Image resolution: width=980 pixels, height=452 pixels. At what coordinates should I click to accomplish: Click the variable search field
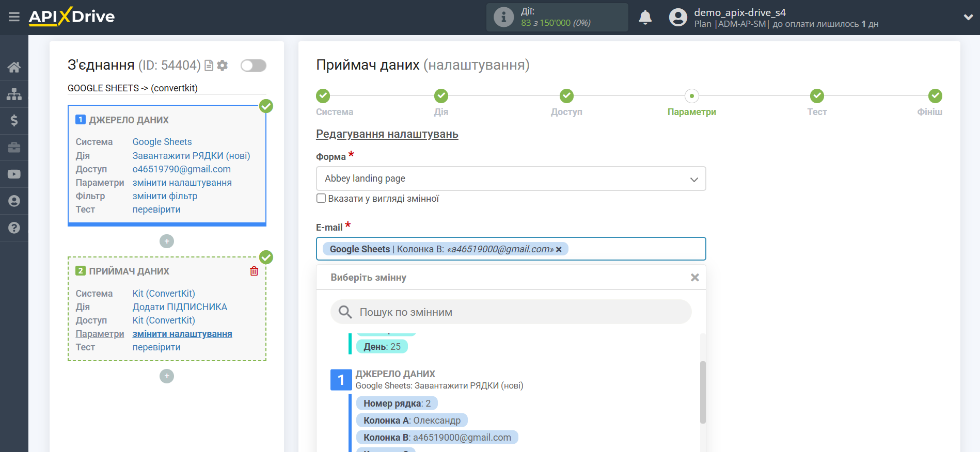511,312
